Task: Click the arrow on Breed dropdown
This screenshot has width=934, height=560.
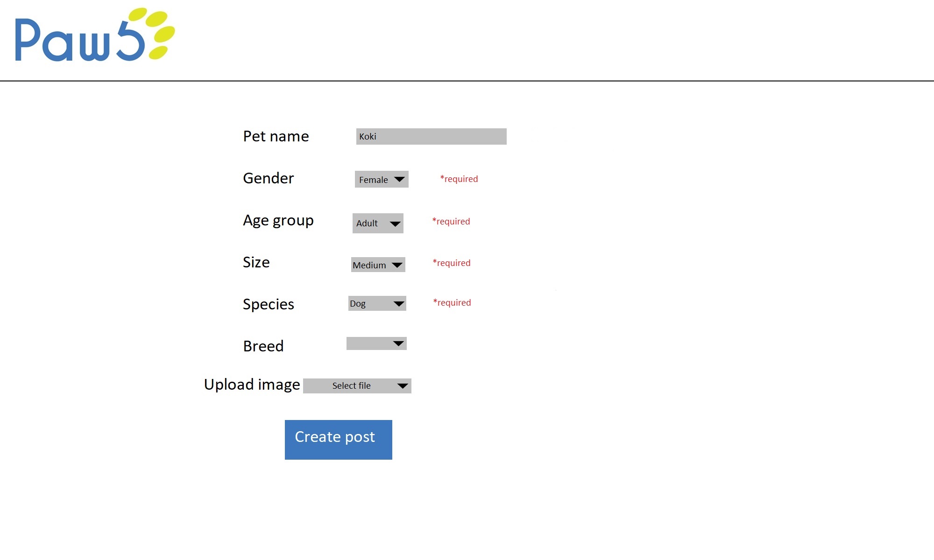Action: coord(398,343)
